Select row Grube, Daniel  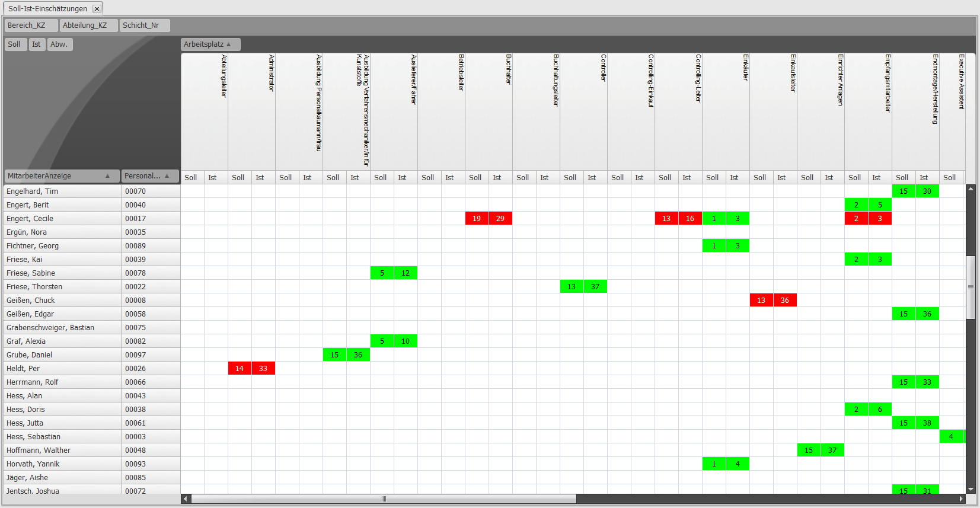tap(62, 355)
